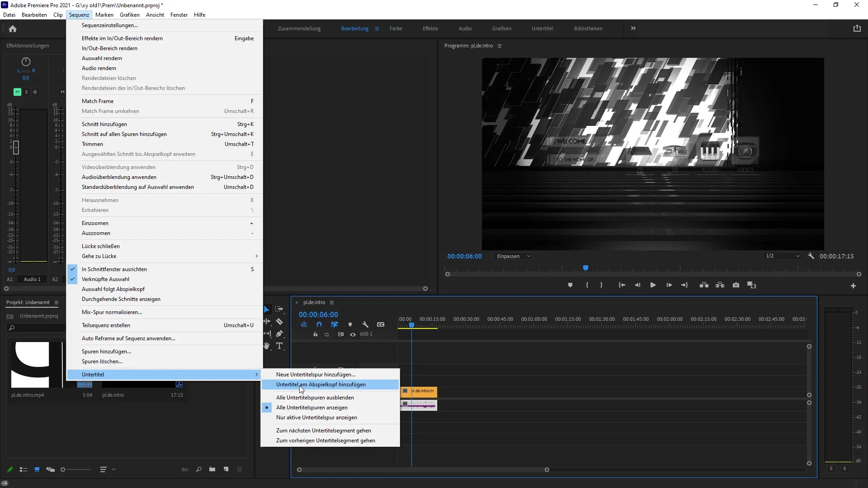Go to In point
The height and width of the screenshot is (488, 868).
622,285
